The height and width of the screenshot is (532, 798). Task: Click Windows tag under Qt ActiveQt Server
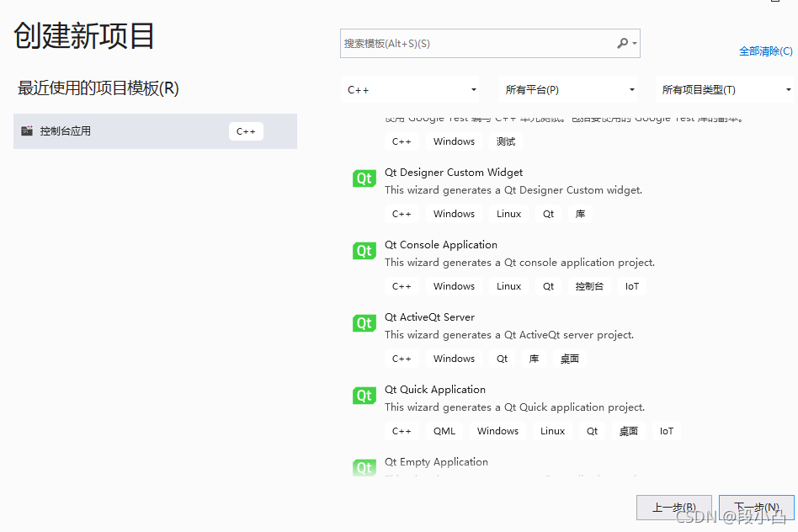click(454, 359)
